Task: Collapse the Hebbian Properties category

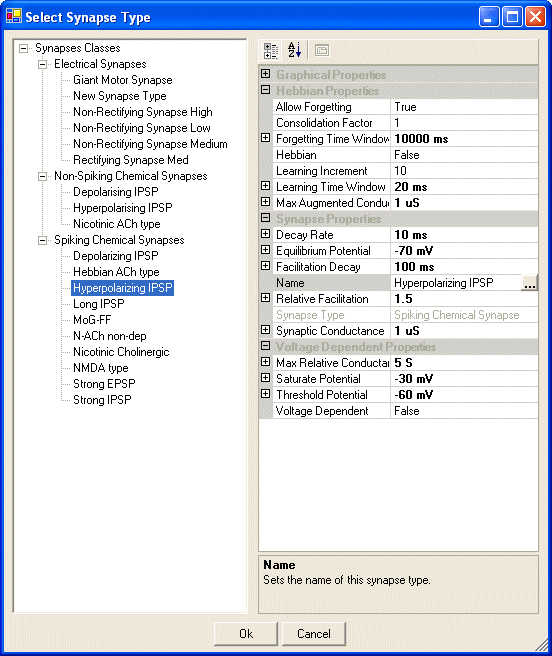Action: pos(265,90)
